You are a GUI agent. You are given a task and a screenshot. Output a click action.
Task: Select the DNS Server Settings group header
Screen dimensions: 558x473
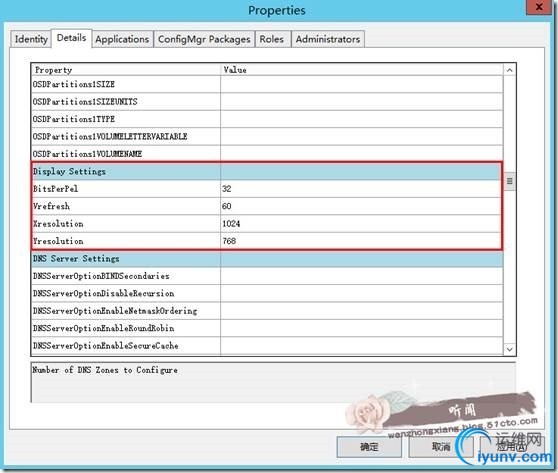(267, 259)
